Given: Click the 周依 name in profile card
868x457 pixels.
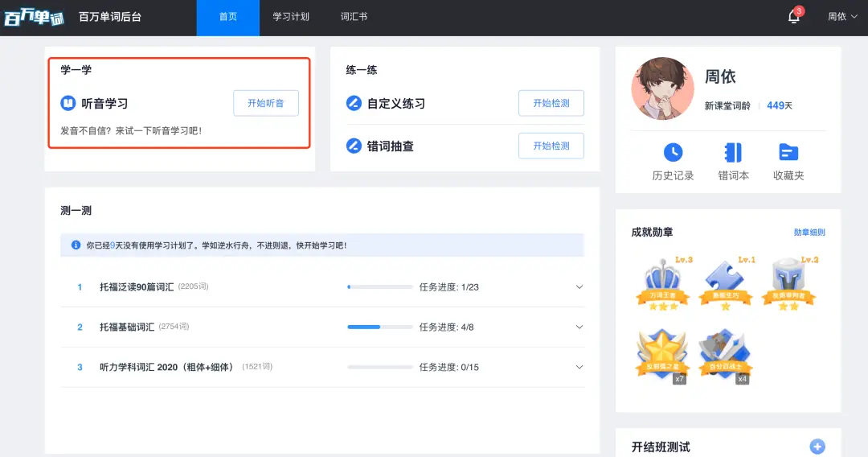Looking at the screenshot, I should (x=720, y=76).
